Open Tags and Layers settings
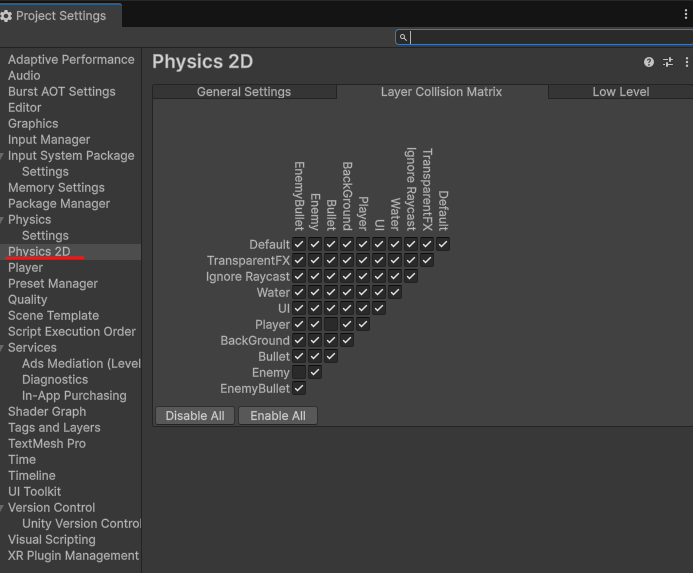Image resolution: width=693 pixels, height=573 pixels. click(x=54, y=428)
